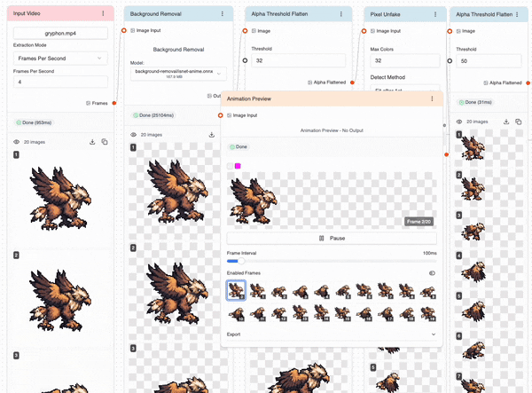Viewport: 532px width, 393px height.
Task: Open options menu of Alpha Threshold Flatten with threshold 50
Action: 517,14
